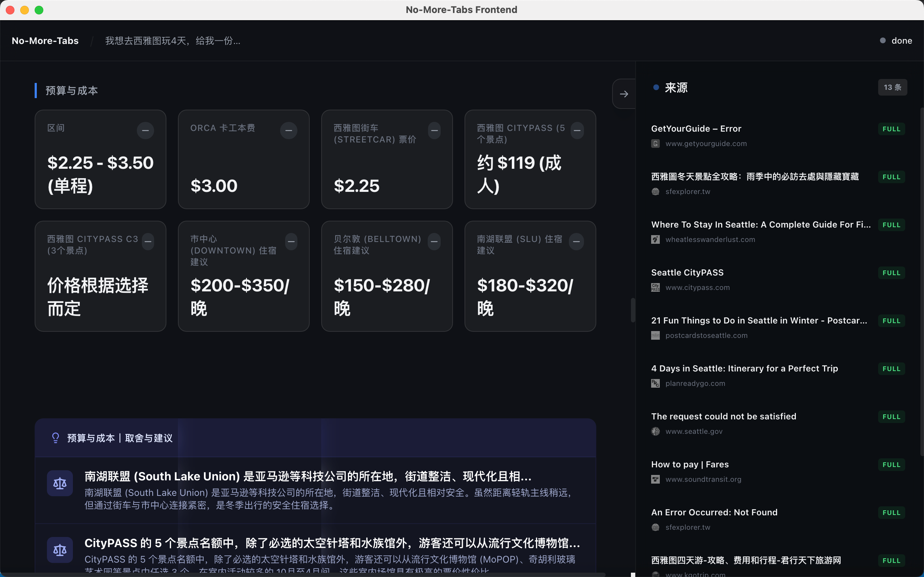
Task: Remove 西雅图街车 Streetcar fare card
Action: 434,131
